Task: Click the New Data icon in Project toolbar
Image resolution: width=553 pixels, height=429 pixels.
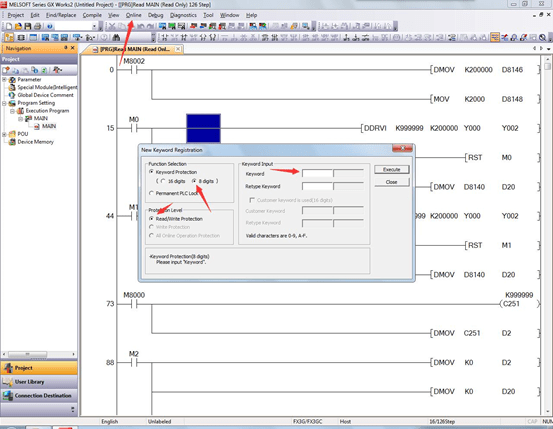Action: point(6,70)
